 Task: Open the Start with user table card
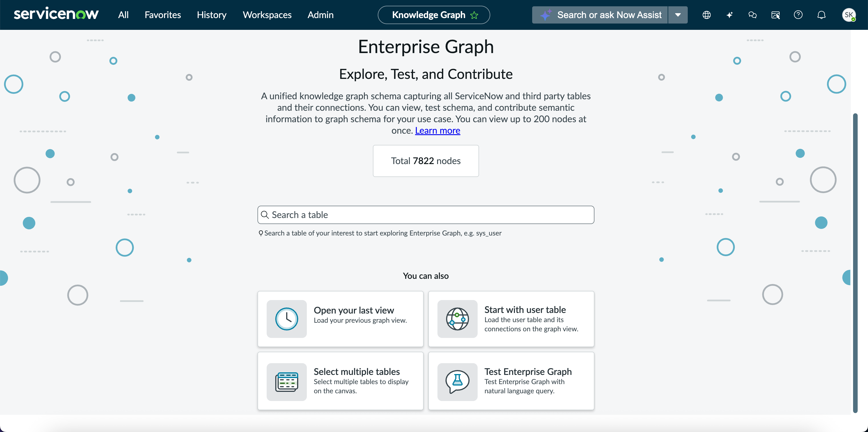511,319
